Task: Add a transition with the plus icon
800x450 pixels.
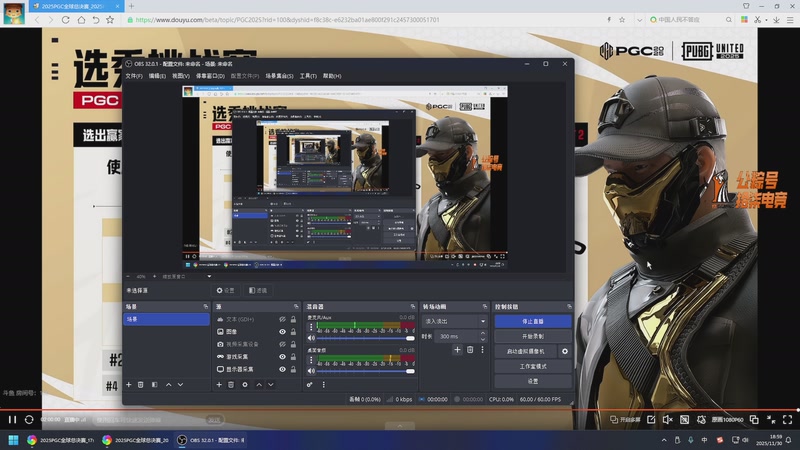Action: coord(457,349)
